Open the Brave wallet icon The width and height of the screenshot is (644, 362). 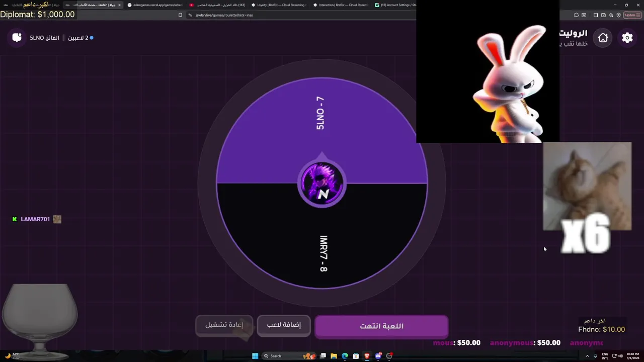click(603, 15)
